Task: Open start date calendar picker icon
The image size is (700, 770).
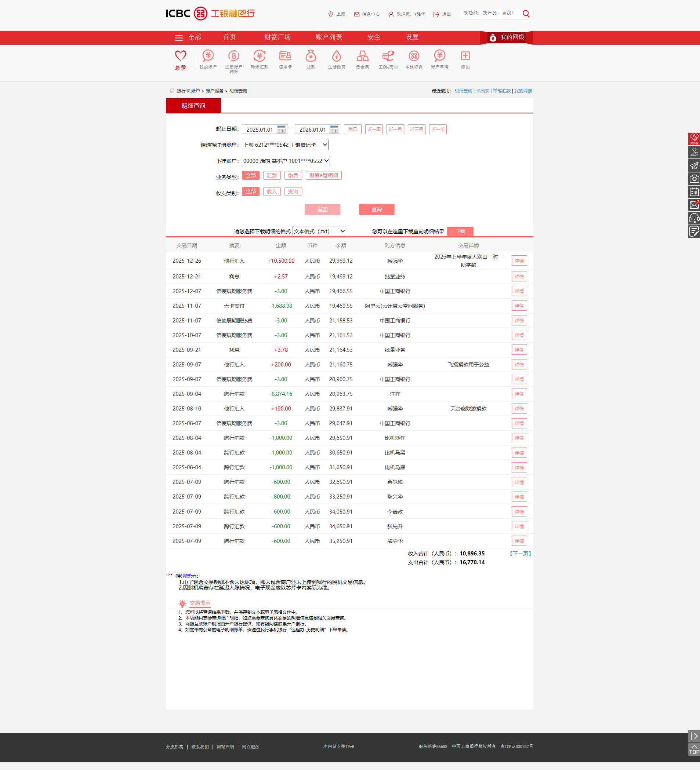Action: [281, 129]
